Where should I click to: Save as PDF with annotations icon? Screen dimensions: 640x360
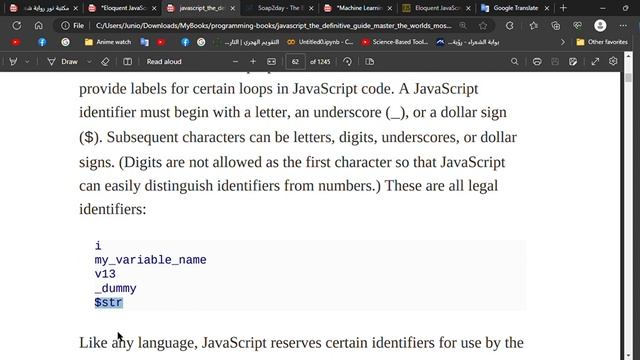click(573, 62)
